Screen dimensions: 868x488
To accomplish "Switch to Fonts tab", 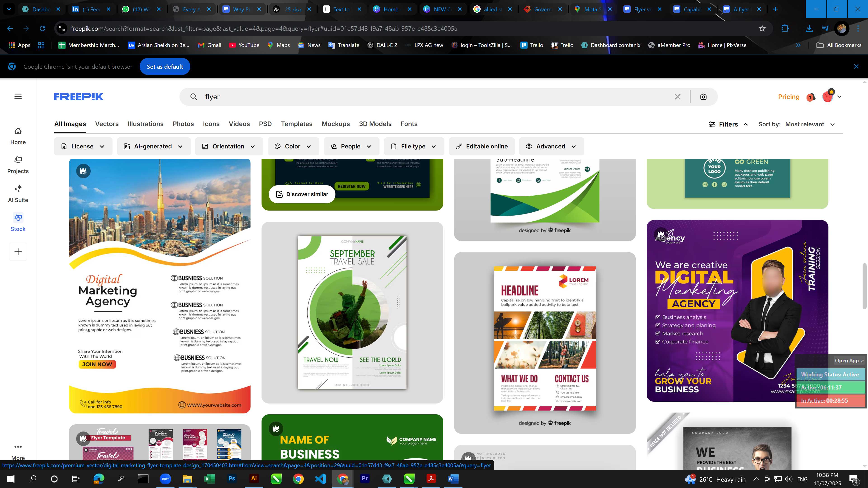I will pyautogui.click(x=409, y=124).
